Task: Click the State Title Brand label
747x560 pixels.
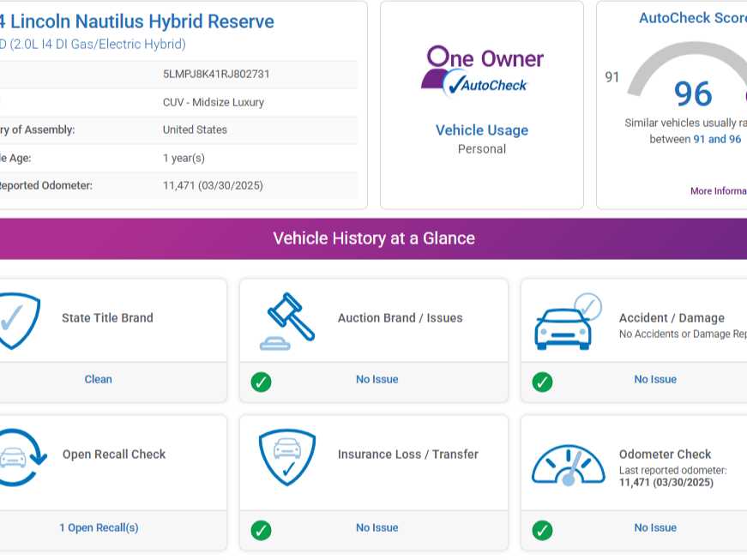Action: (108, 318)
